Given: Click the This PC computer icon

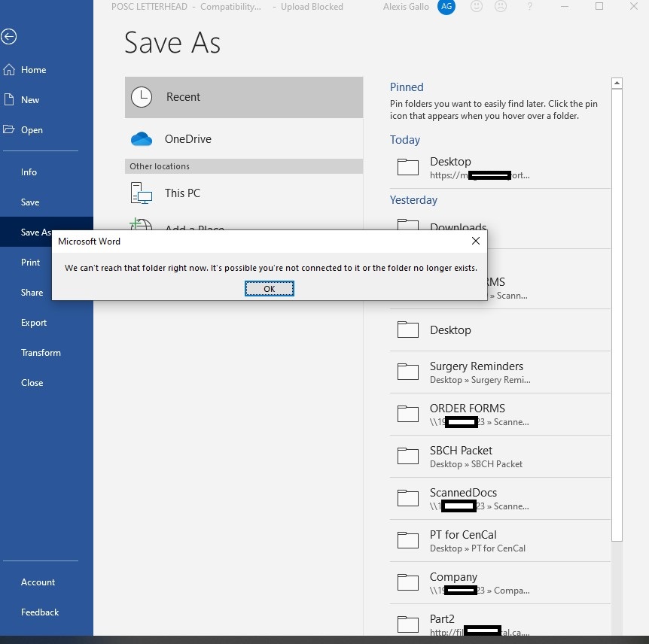Looking at the screenshot, I should (142, 193).
